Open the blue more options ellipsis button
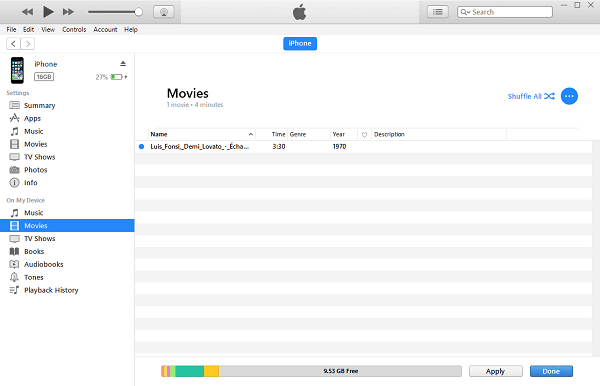The image size is (600, 386). 569,96
